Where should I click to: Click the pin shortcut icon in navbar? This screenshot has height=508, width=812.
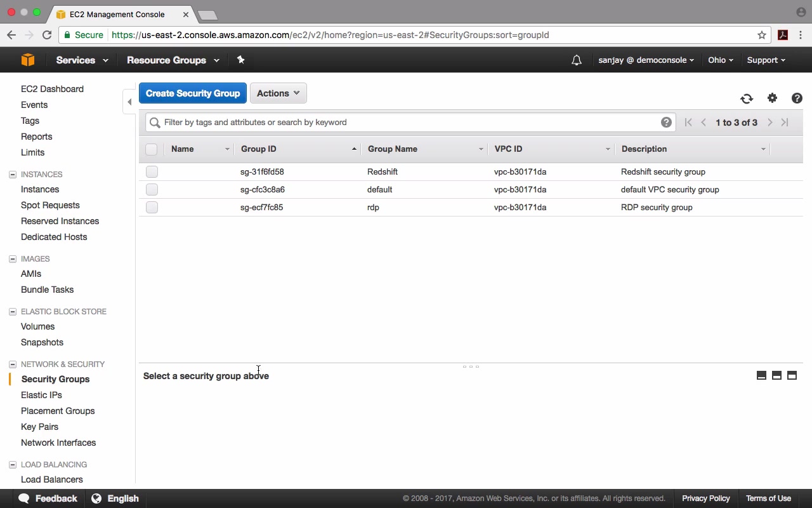[240, 60]
